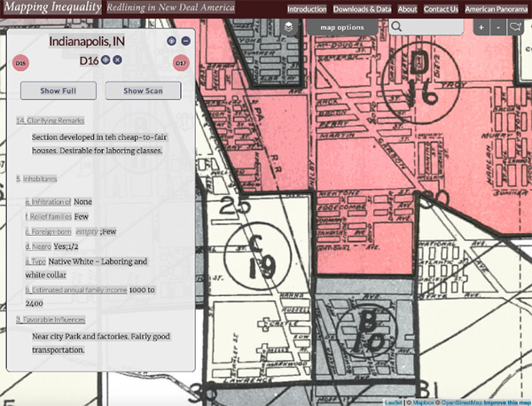
Task: Center map on Indianapolis target icon
Action: pyautogui.click(x=172, y=41)
